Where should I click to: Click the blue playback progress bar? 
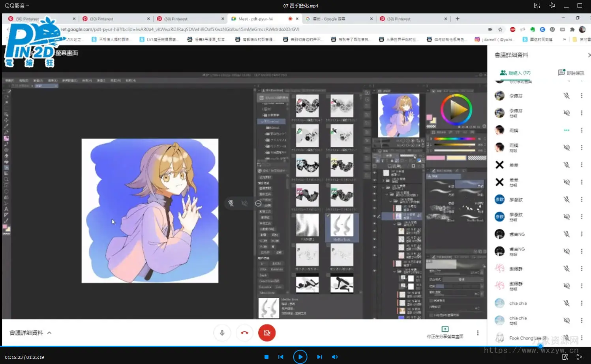(276, 346)
